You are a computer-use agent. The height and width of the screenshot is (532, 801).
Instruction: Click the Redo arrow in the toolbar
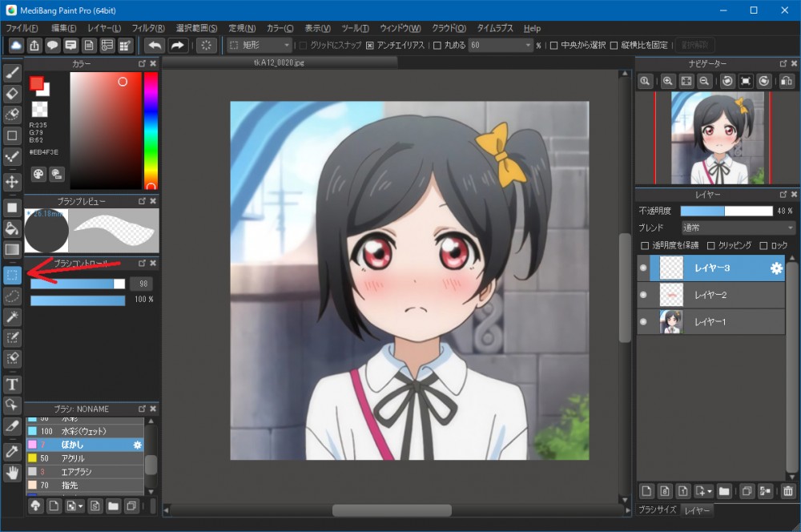point(177,46)
